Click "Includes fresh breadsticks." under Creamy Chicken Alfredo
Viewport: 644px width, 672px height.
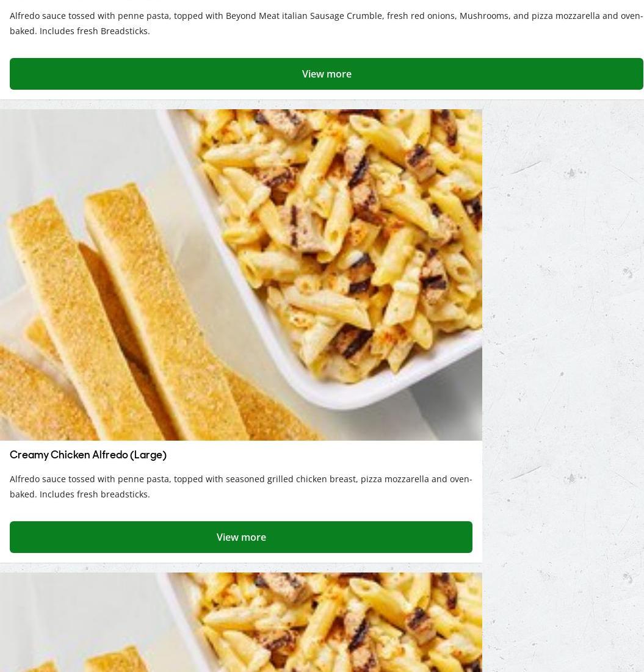coord(95,494)
